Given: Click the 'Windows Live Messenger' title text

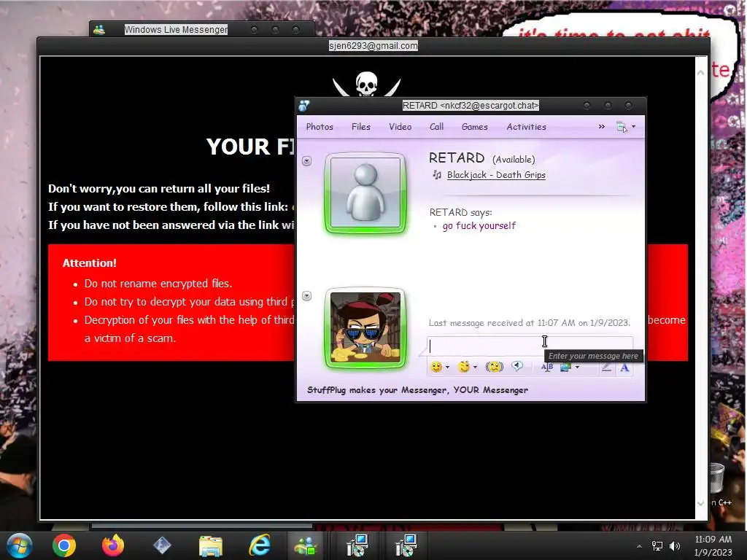Looking at the screenshot, I should click(x=176, y=29).
